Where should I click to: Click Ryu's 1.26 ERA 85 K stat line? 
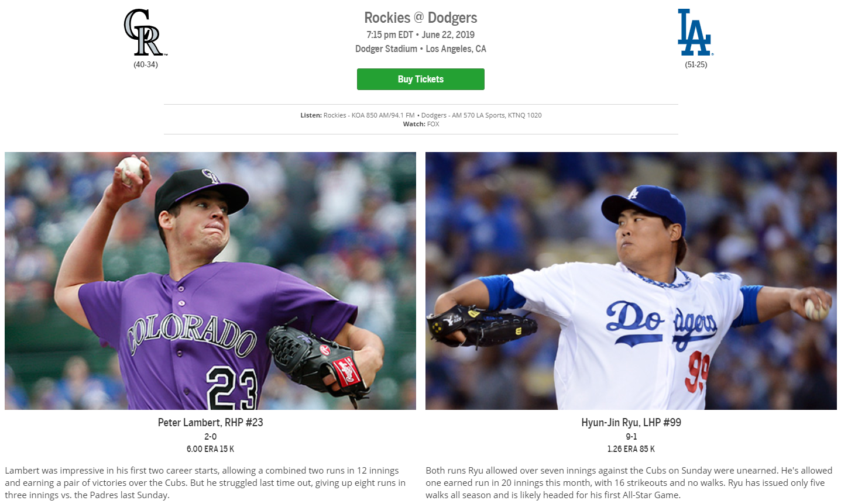[x=631, y=449]
